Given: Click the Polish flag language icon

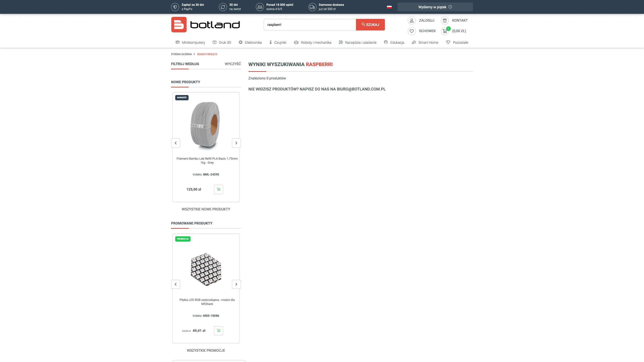Looking at the screenshot, I should (x=389, y=7).
